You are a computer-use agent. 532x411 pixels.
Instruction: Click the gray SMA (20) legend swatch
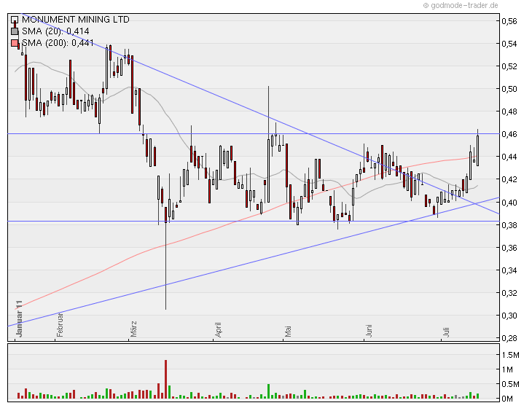click(x=15, y=31)
